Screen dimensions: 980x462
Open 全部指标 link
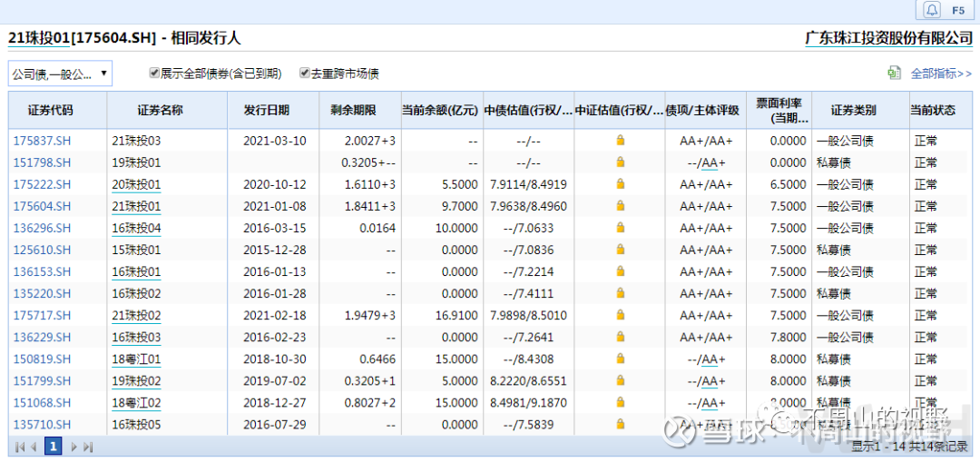pos(941,74)
